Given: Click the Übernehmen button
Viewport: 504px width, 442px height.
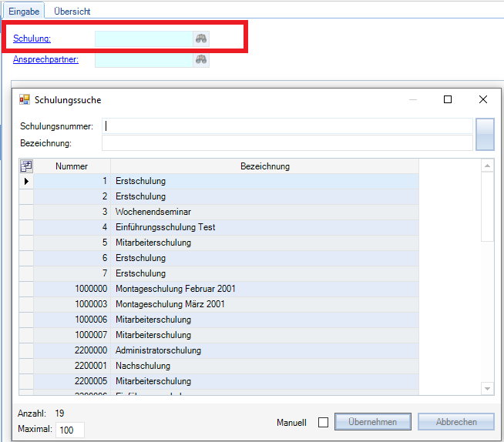Looking at the screenshot, I should pos(373,422).
